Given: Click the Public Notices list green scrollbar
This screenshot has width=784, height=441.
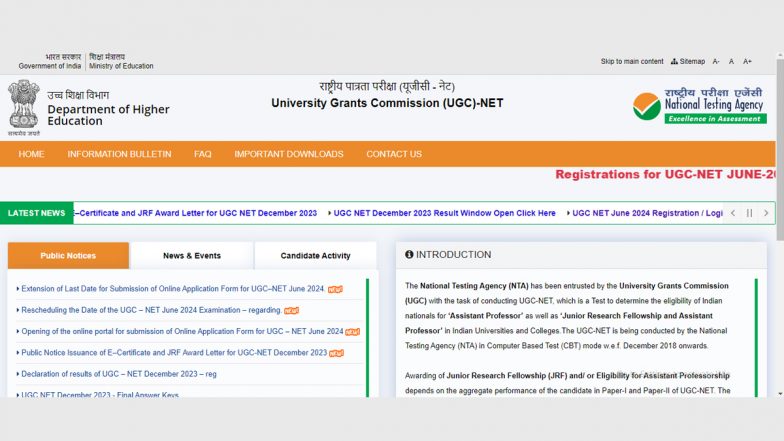Looking at the screenshot, I should coord(368,338).
